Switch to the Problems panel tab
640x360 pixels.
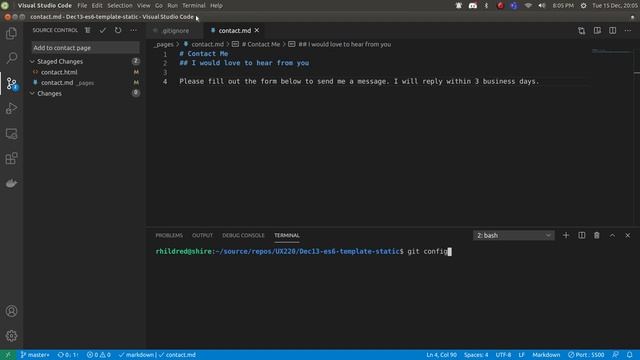pos(169,236)
